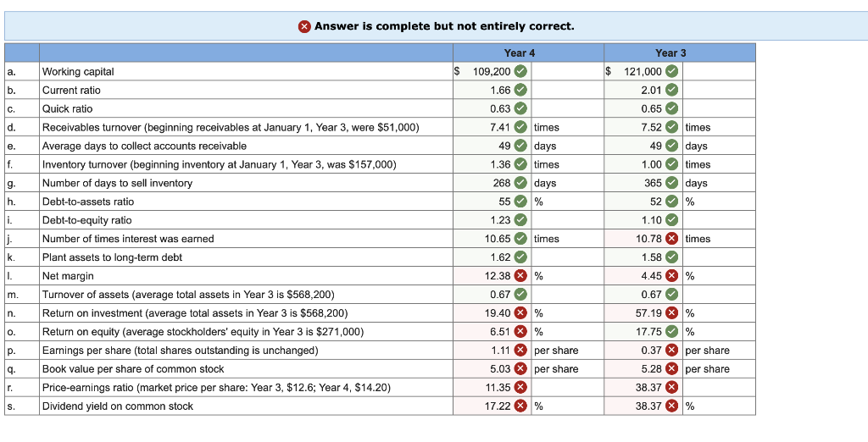The height and width of the screenshot is (442, 868).
Task: Click green check beside Year 3 turnover of assets 0.67
Action: point(671,295)
